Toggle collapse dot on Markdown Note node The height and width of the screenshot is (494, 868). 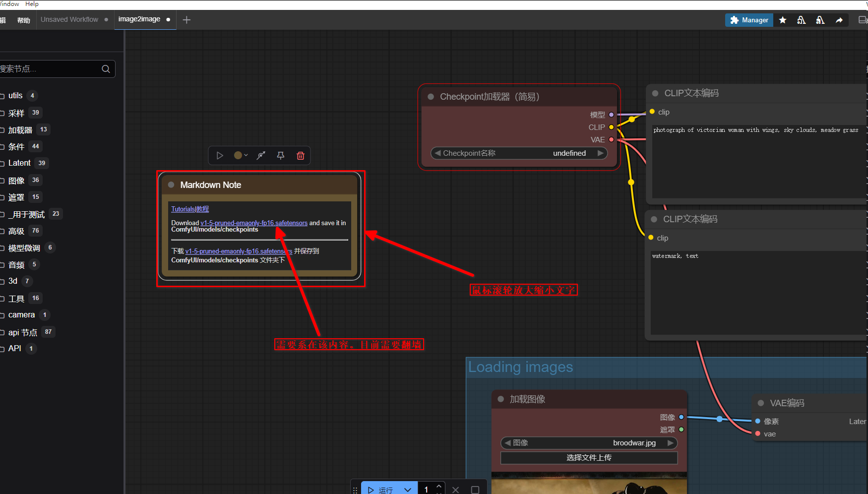(171, 185)
